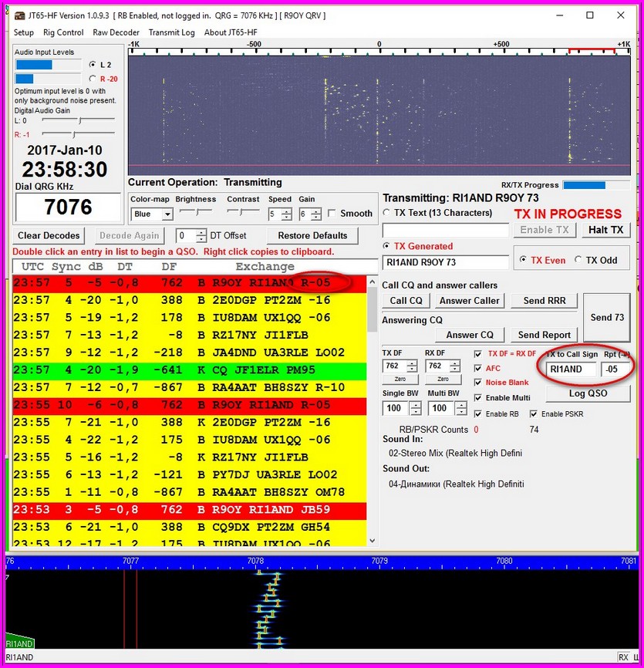Uncheck the Enable PSKR option
Screen dimensions: 644x668
click(x=534, y=414)
